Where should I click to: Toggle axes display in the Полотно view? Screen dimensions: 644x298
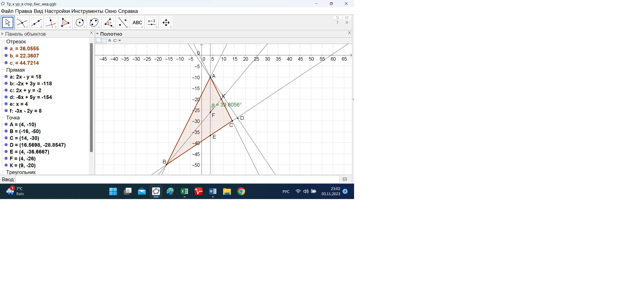98,41
